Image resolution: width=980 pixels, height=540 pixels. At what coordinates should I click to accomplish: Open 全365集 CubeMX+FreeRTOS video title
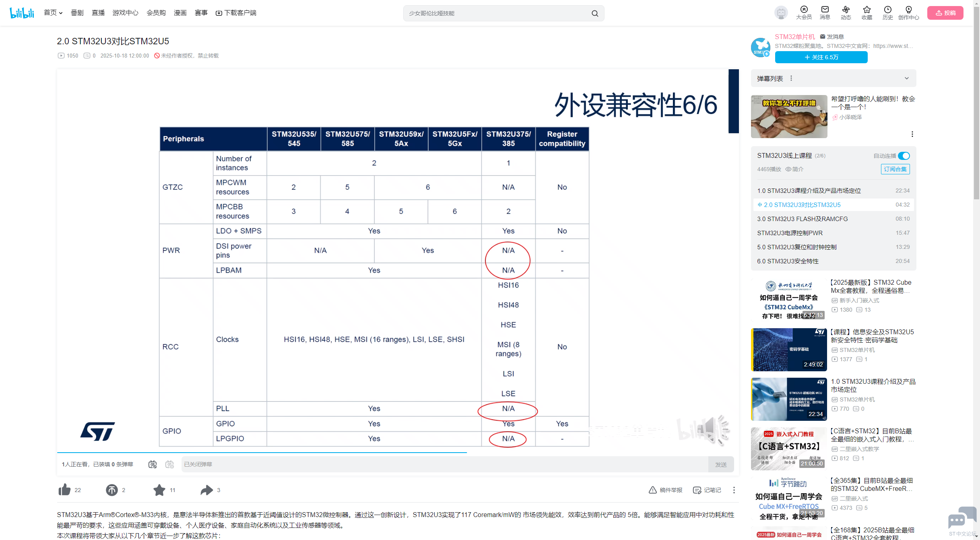point(872,484)
